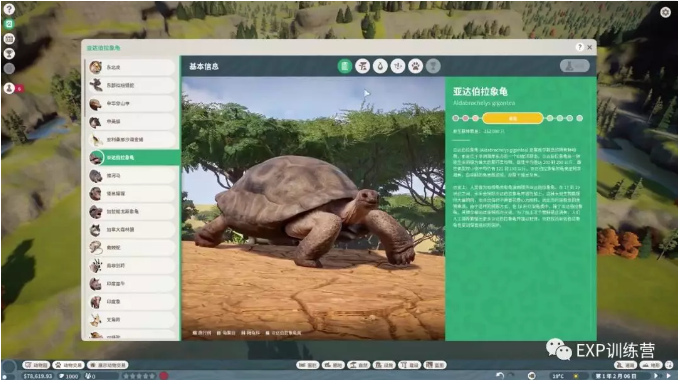Viewport: 678px width, 380px height.
Task: Open the help question mark icon in left sidebar
Action: [x=9, y=9]
